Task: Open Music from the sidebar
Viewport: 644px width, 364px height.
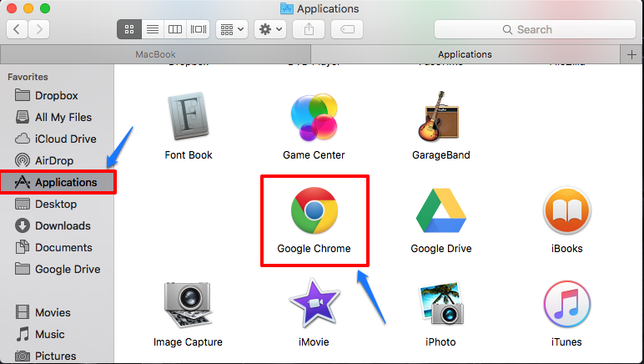Action: [x=57, y=334]
